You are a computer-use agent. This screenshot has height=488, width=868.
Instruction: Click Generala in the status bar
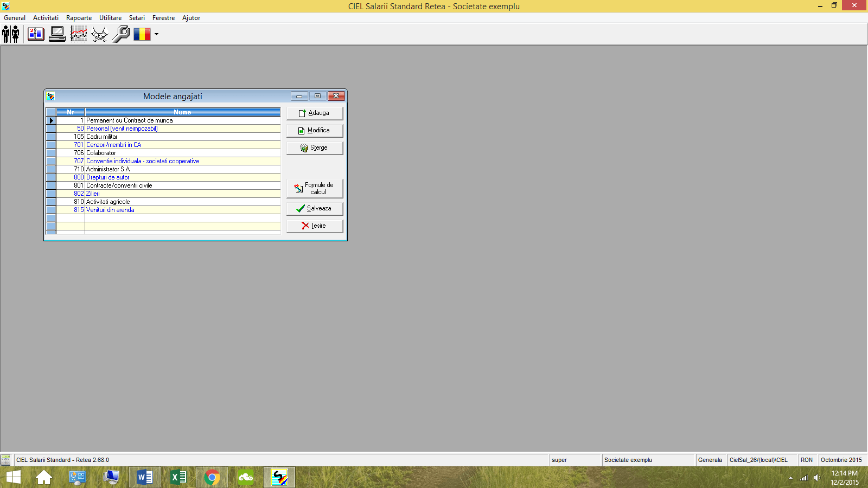710,460
